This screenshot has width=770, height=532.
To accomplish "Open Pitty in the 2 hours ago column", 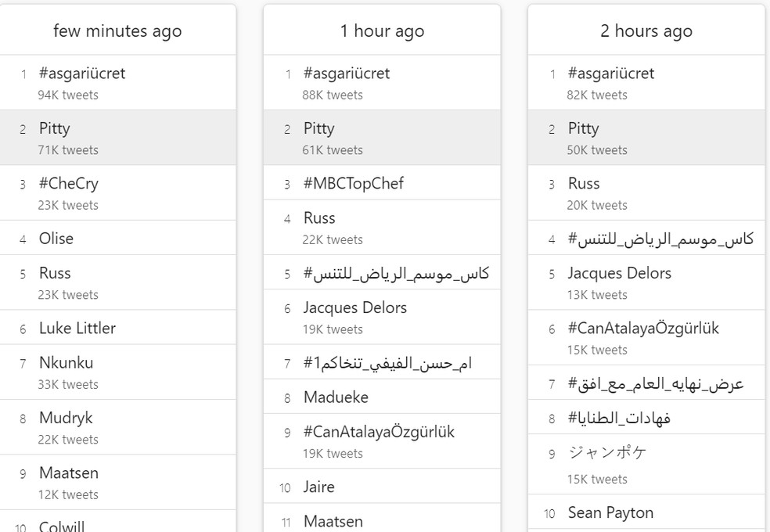I will 584,128.
